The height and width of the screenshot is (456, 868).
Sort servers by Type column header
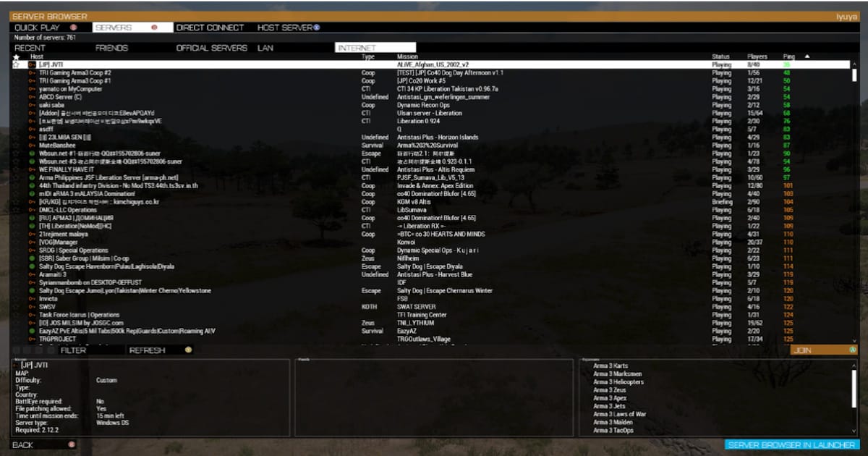[368, 56]
